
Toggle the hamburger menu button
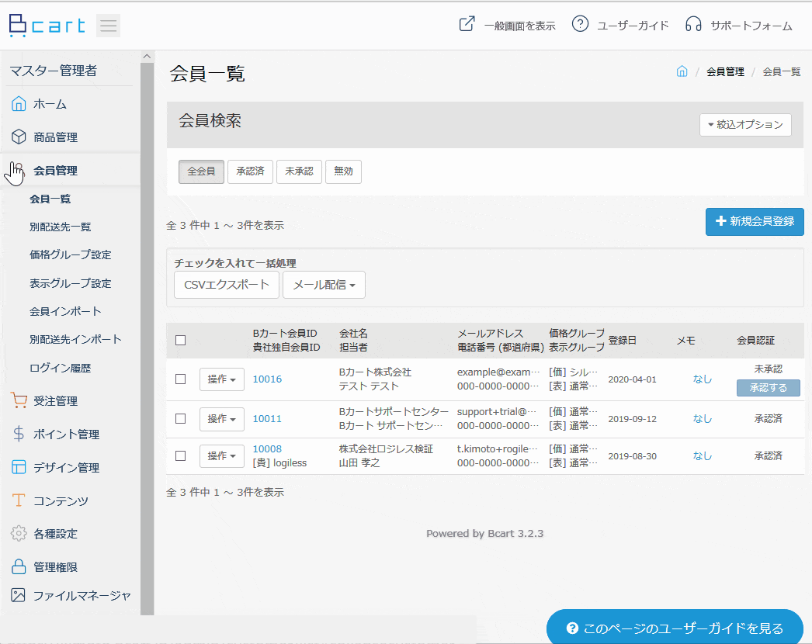[x=108, y=26]
